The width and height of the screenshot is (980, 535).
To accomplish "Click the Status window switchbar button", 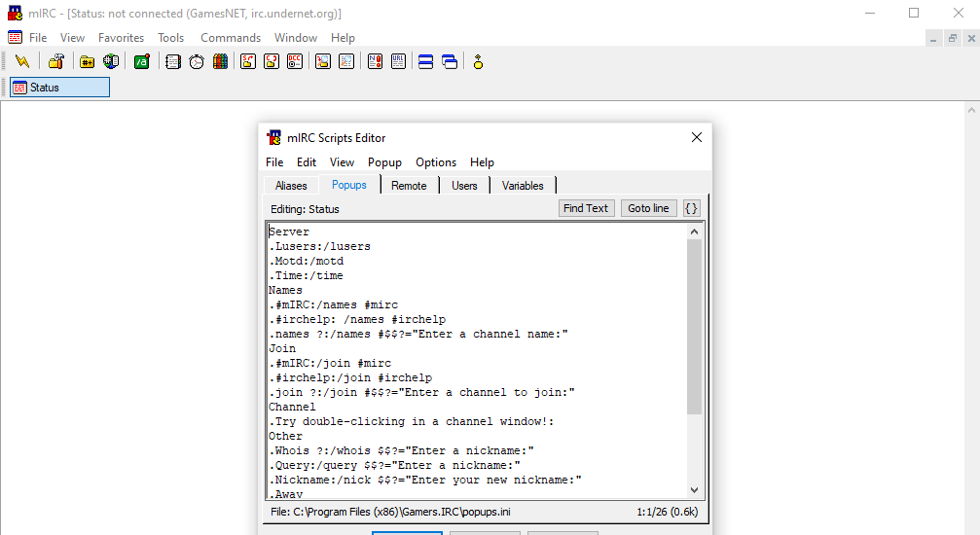I will click(60, 88).
